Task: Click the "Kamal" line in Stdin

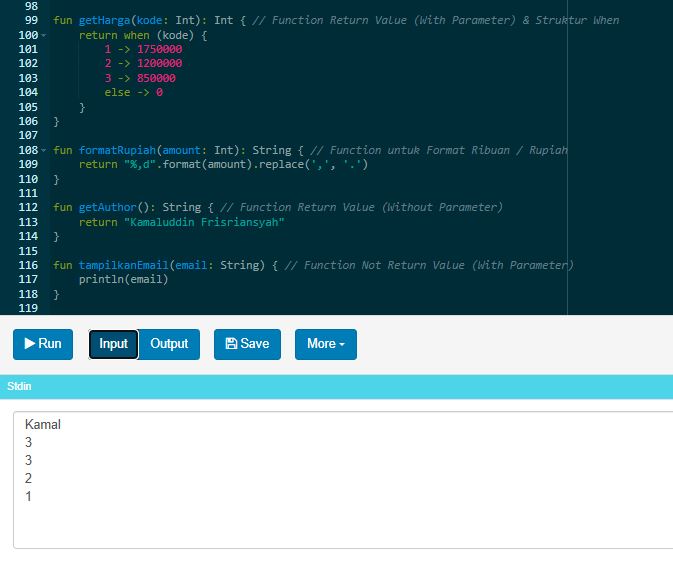Action: click(43, 425)
